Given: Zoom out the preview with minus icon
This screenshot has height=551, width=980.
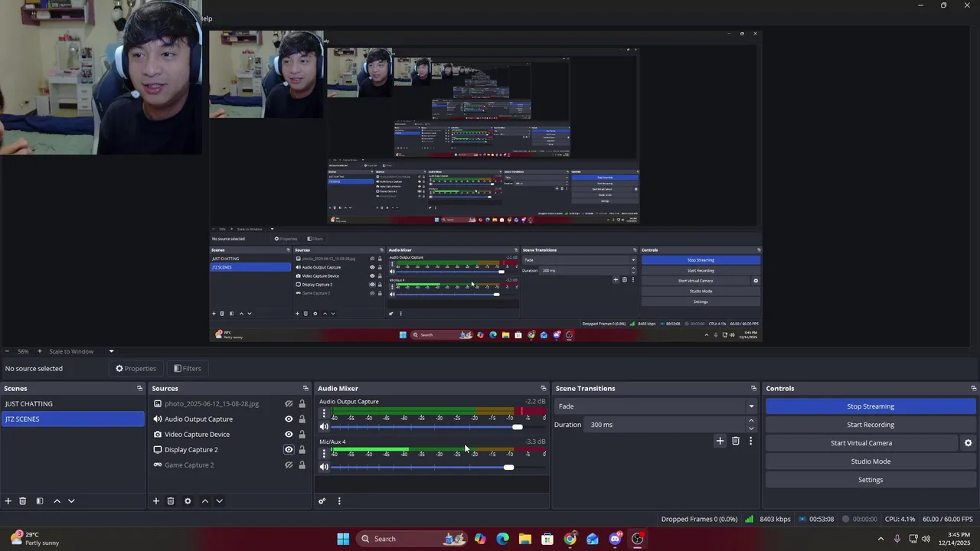Looking at the screenshot, I should [x=8, y=351].
